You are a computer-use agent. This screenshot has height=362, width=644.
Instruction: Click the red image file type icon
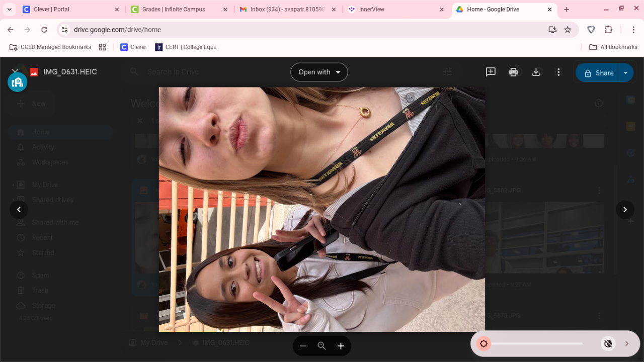click(34, 72)
